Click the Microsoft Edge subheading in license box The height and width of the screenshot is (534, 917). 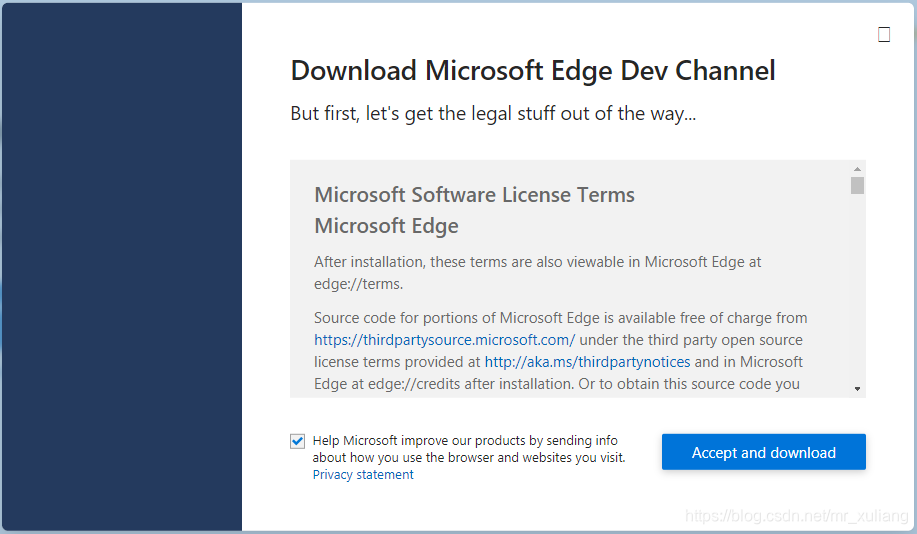coord(386,226)
